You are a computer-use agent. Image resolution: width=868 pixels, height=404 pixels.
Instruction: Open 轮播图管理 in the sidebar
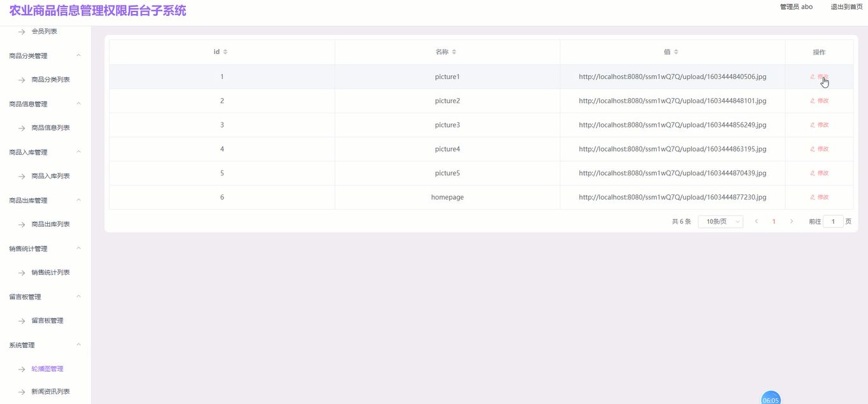(48, 369)
